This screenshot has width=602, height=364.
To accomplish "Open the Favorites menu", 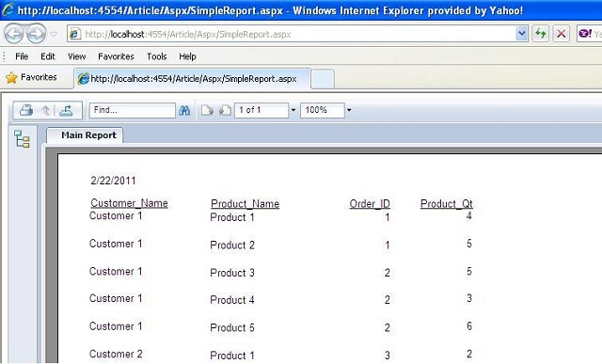I will pos(116,56).
